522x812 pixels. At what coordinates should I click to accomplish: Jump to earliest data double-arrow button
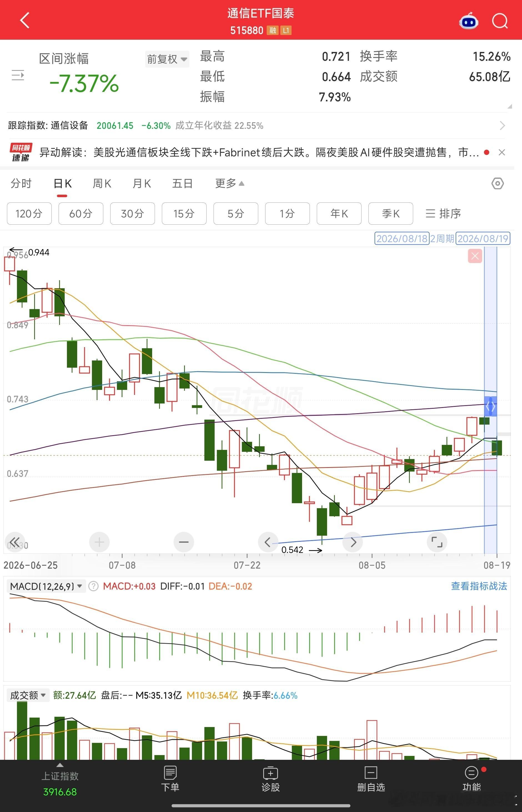(14, 542)
